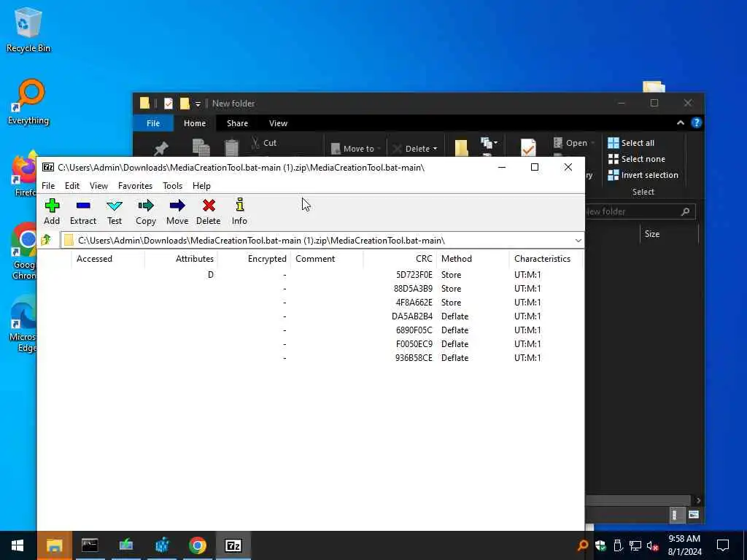747x560 pixels.
Task: Open Command Prompt from the taskbar
Action: pyautogui.click(x=90, y=545)
